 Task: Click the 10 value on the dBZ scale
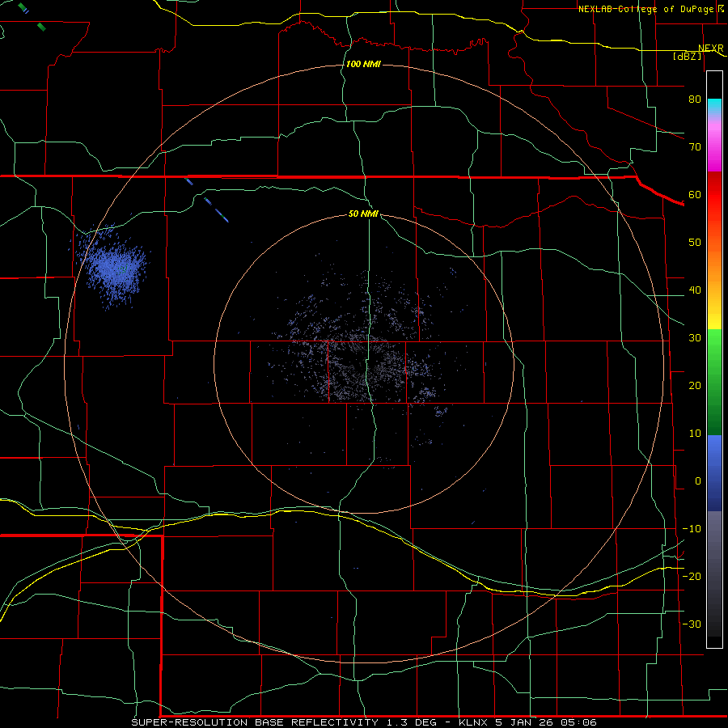[x=695, y=434]
